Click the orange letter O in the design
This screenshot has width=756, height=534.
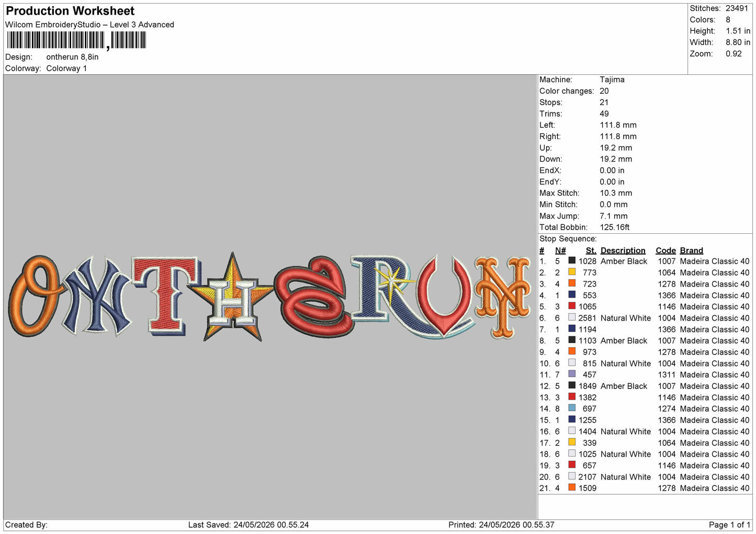pyautogui.click(x=36, y=296)
